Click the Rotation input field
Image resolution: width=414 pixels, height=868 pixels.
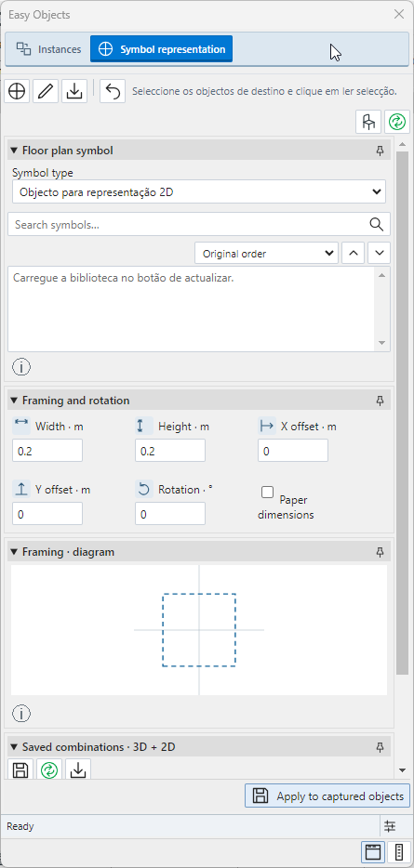pyautogui.click(x=170, y=514)
